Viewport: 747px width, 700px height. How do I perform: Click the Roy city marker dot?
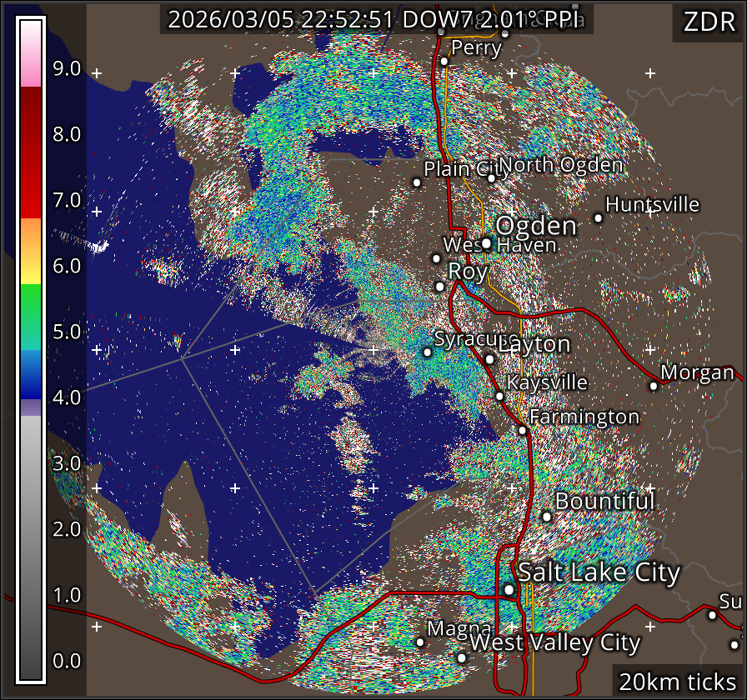440,287
